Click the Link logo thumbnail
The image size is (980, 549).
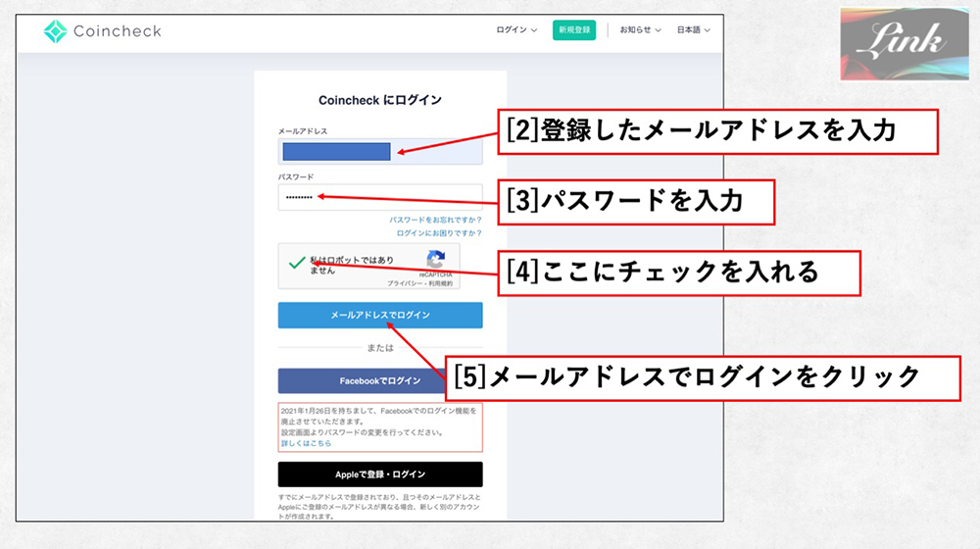click(x=905, y=44)
